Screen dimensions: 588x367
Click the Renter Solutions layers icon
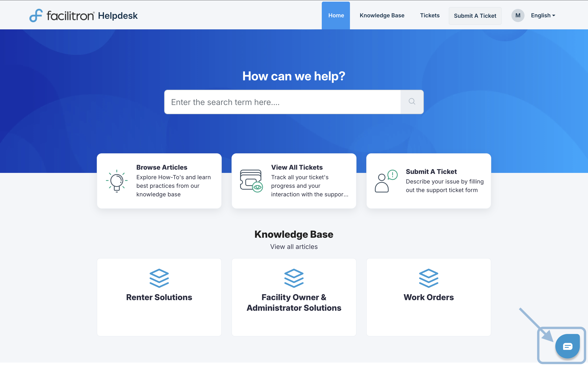click(159, 278)
